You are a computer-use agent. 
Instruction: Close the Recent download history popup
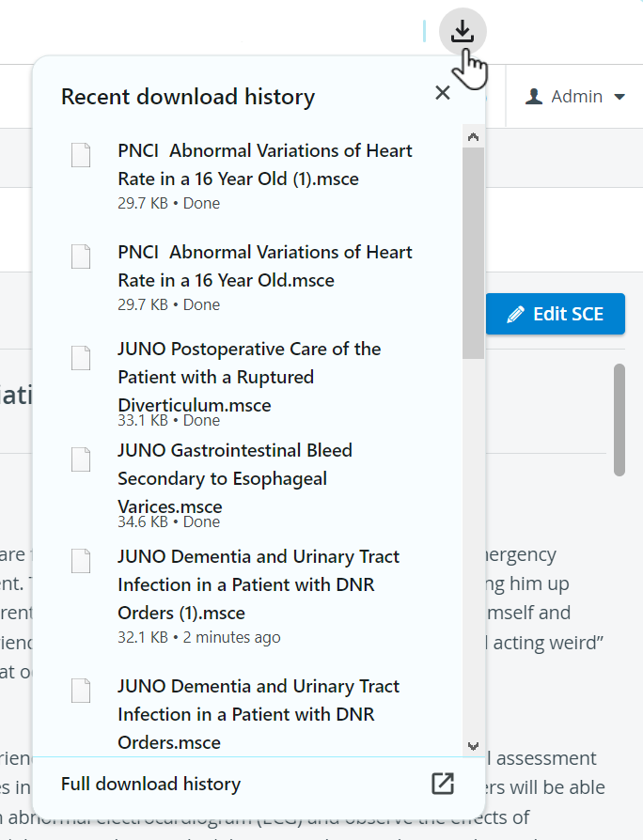pos(443,93)
